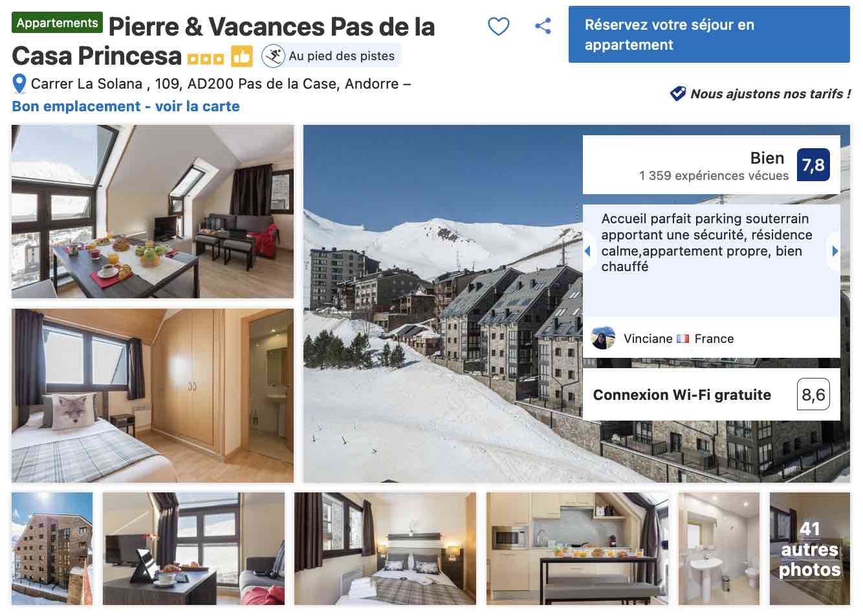Click the three-star rating icon
The width and height of the screenshot is (863, 616).
click(x=205, y=59)
